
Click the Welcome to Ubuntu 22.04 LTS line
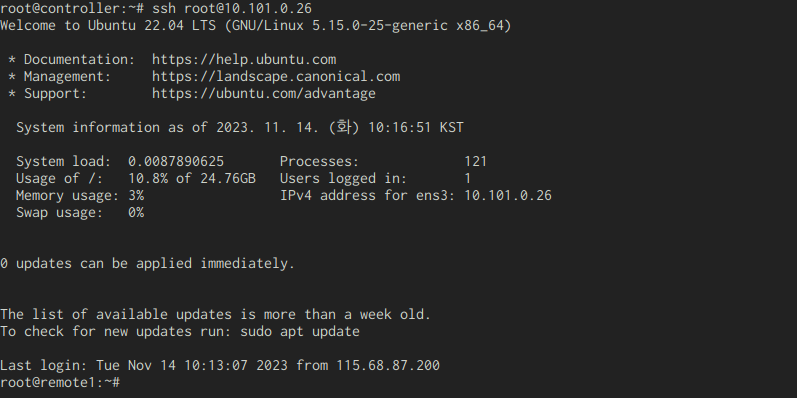(x=256, y=25)
